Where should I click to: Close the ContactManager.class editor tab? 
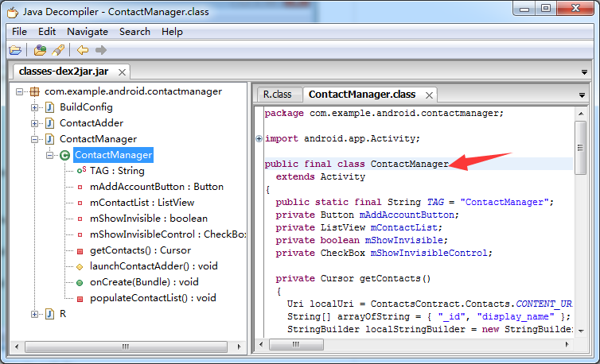click(x=430, y=95)
